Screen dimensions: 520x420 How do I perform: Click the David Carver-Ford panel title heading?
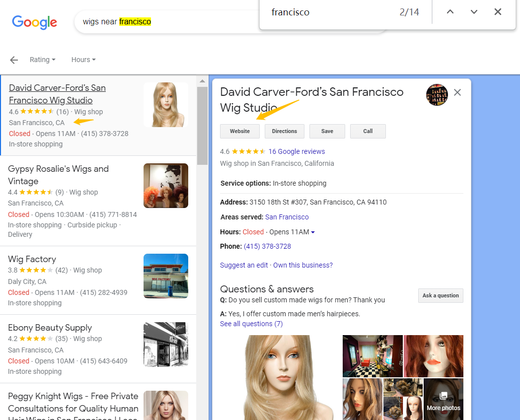tap(312, 99)
